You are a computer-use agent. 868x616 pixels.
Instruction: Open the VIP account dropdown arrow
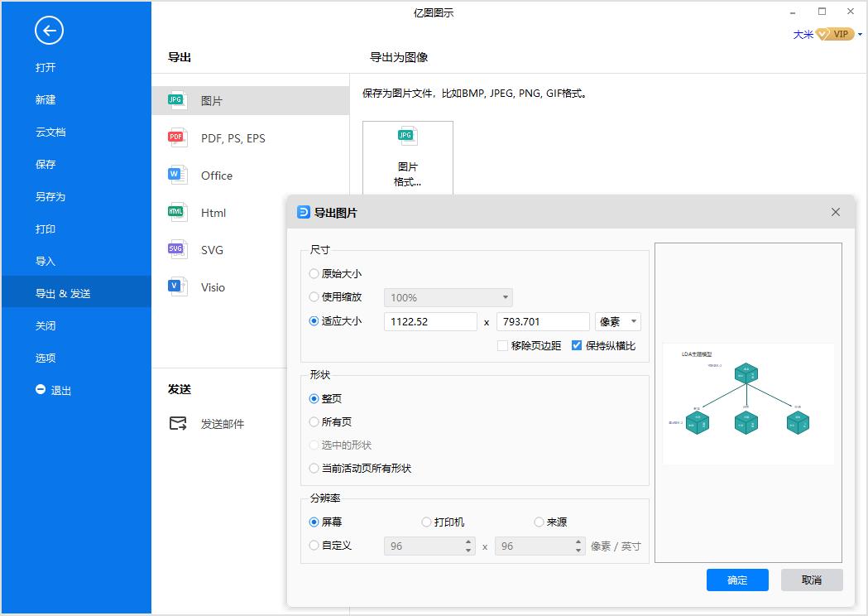pos(859,34)
